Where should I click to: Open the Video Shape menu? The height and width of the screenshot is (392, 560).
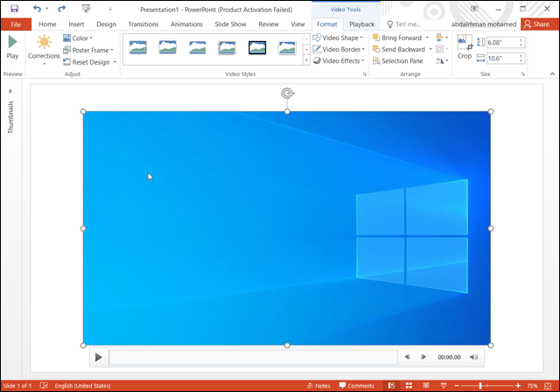click(x=338, y=38)
